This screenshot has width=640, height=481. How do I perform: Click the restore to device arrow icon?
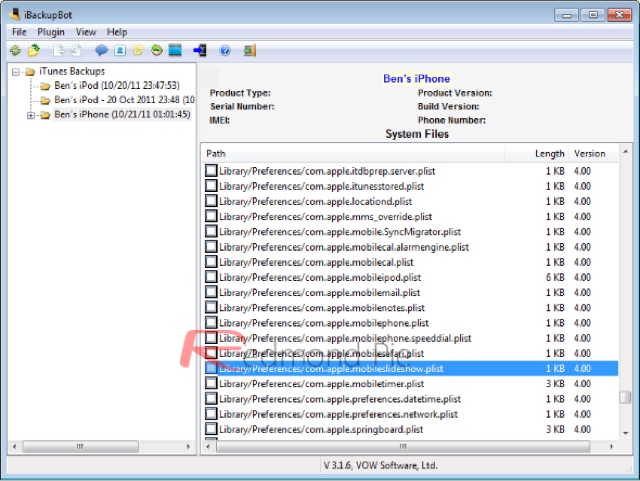(200, 51)
